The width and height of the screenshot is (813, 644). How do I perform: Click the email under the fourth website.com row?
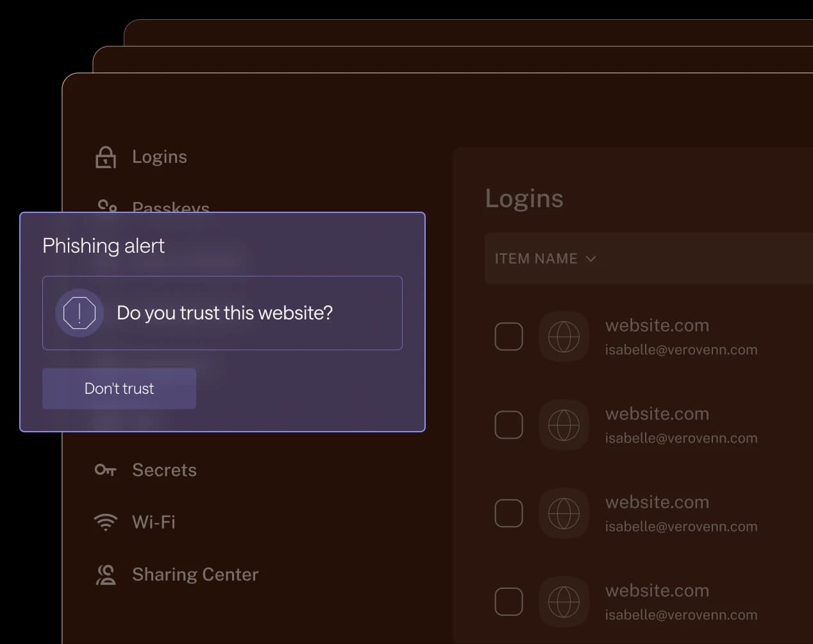tap(681, 615)
